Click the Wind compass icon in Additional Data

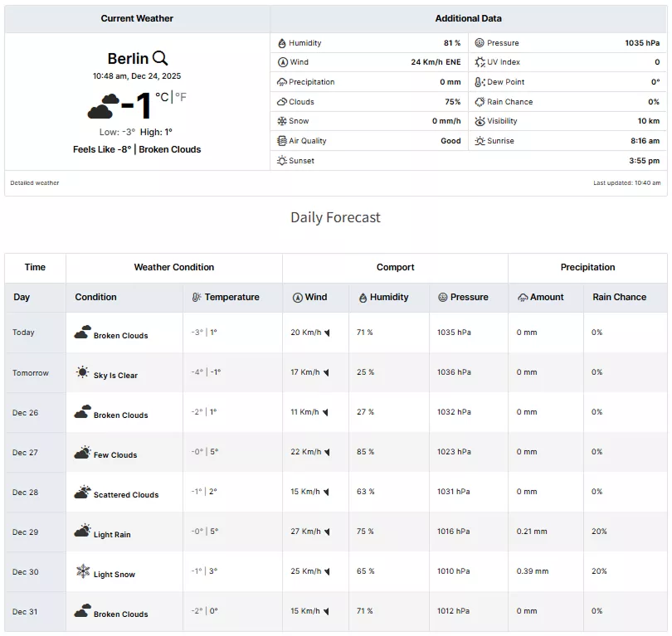tap(281, 62)
